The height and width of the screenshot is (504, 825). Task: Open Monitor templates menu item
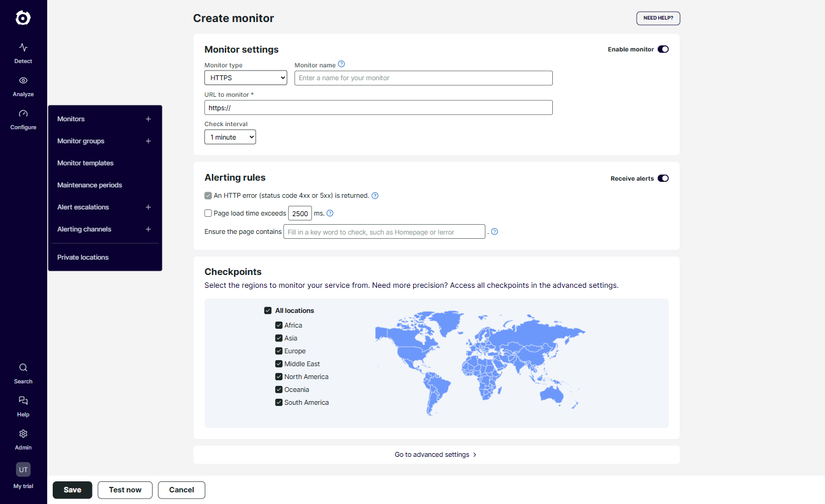pyautogui.click(x=85, y=163)
